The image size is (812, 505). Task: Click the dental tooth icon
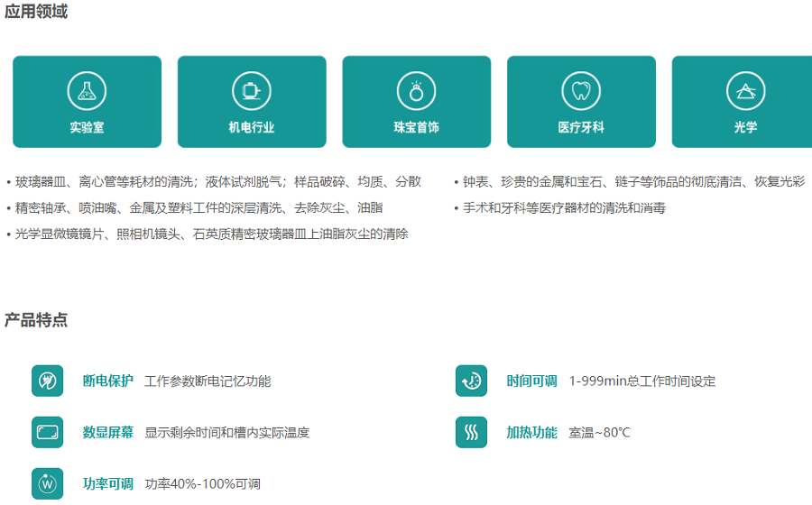[581, 90]
